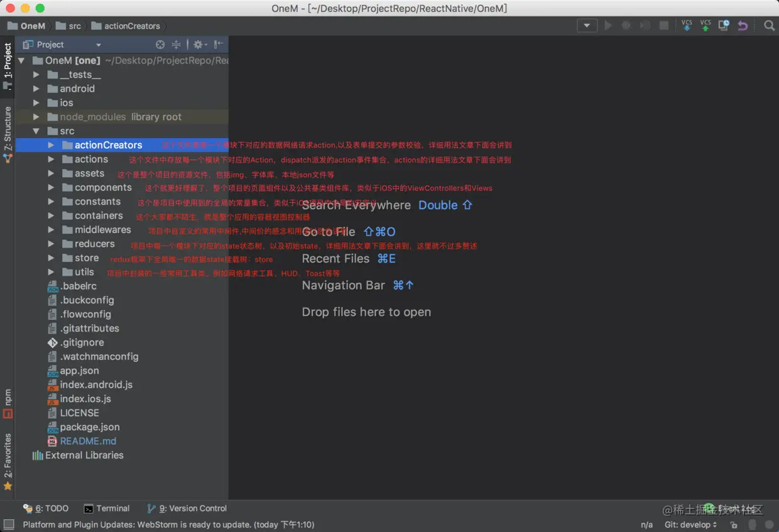779x532 pixels.
Task: Click the Scroll from Source target icon
Action: 160,45
